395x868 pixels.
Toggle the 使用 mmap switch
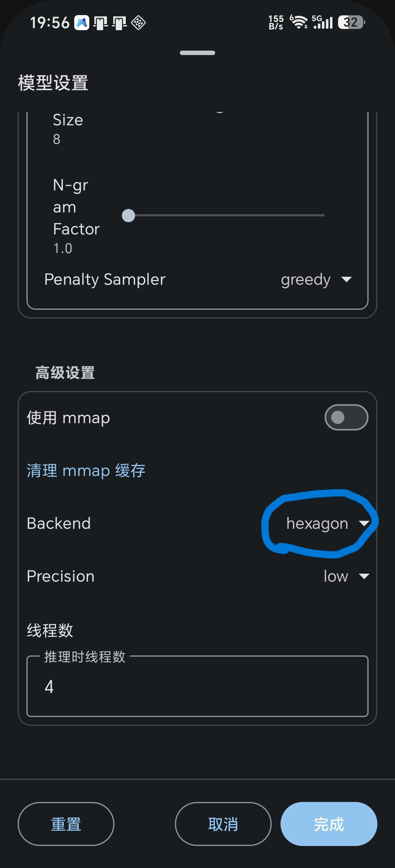click(x=346, y=418)
